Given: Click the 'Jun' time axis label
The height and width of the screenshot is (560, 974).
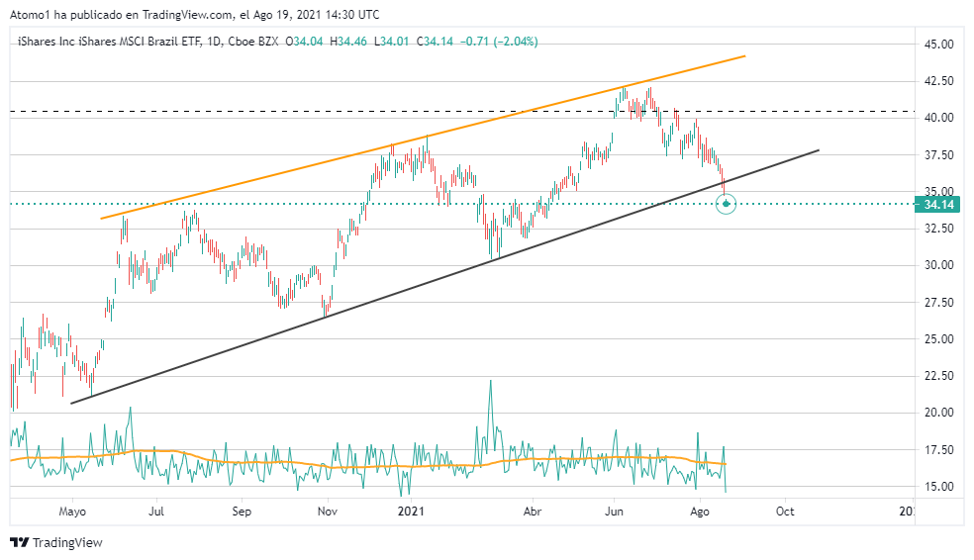Looking at the screenshot, I should coord(615,512).
